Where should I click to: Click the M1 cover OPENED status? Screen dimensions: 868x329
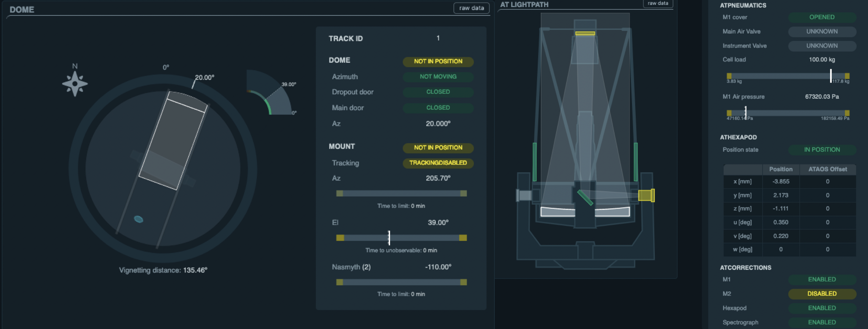(x=821, y=17)
